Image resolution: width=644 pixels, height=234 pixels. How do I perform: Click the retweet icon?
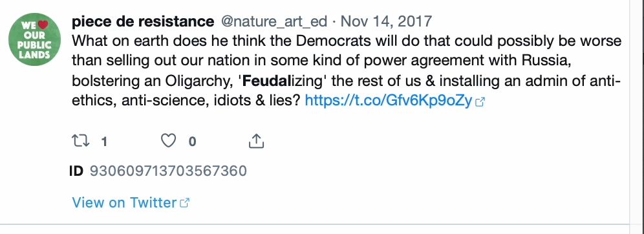point(80,141)
